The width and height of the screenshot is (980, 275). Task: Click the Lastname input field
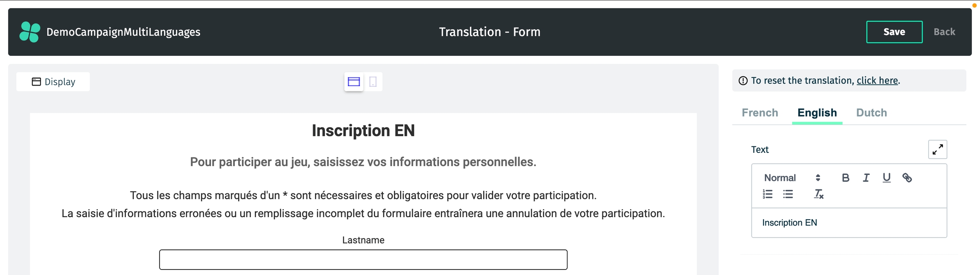pos(363,260)
